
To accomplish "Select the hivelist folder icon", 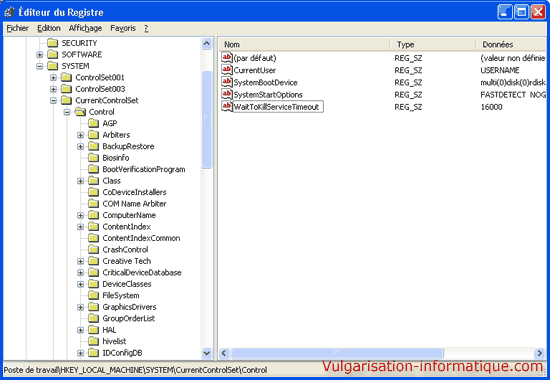I will coord(94,341).
